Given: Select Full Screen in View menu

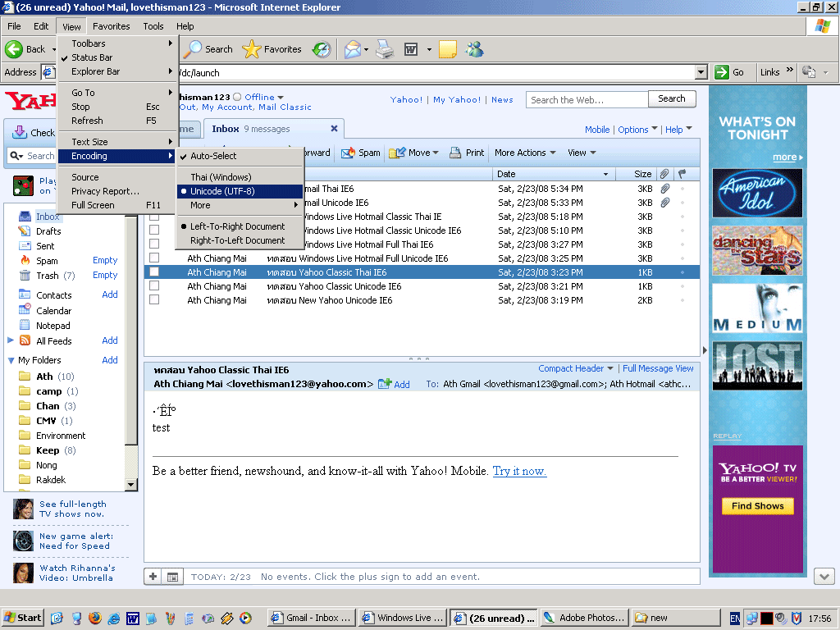Looking at the screenshot, I should point(116,205).
